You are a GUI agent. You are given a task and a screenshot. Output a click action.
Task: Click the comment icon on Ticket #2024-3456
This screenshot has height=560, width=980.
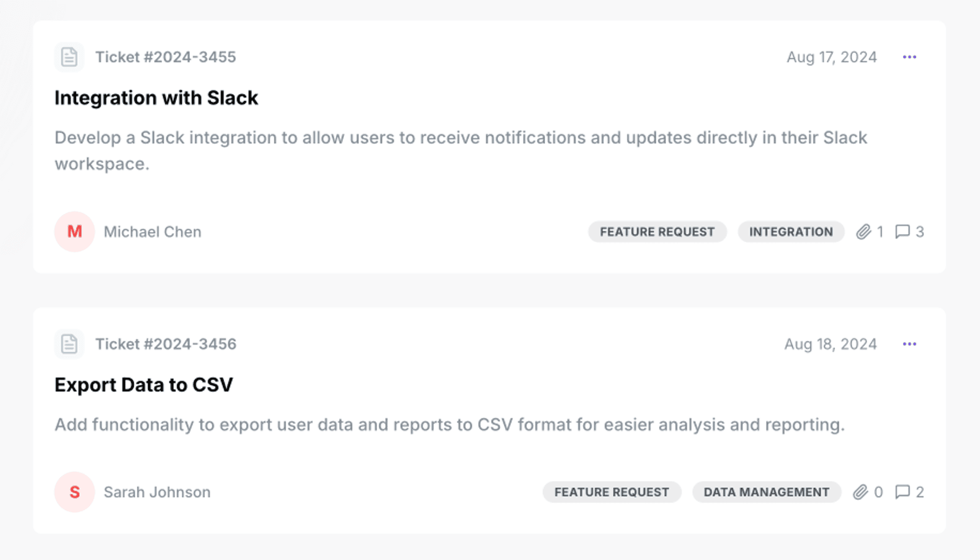pyautogui.click(x=902, y=492)
